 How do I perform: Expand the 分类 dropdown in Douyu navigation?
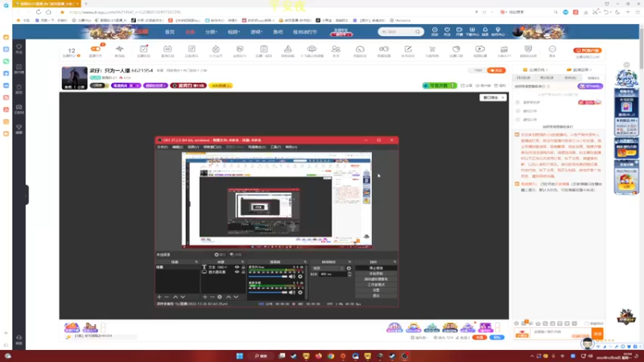point(211,31)
